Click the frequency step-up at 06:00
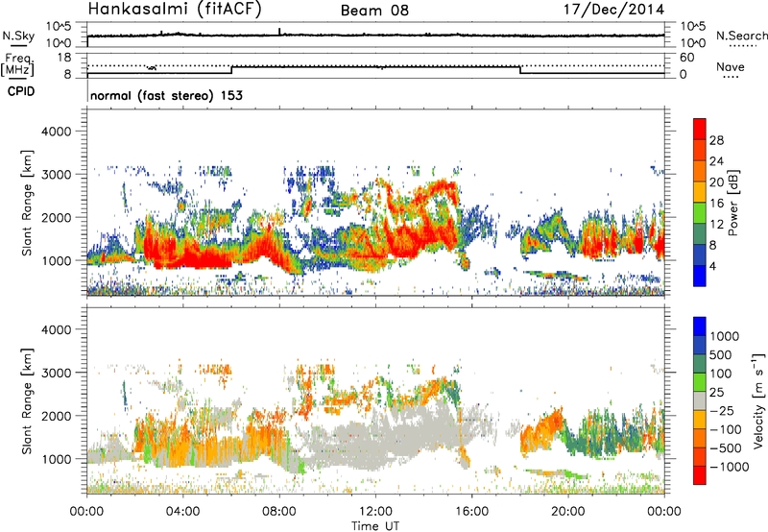Image resolution: width=768 pixels, height=532 pixels. [x=231, y=69]
